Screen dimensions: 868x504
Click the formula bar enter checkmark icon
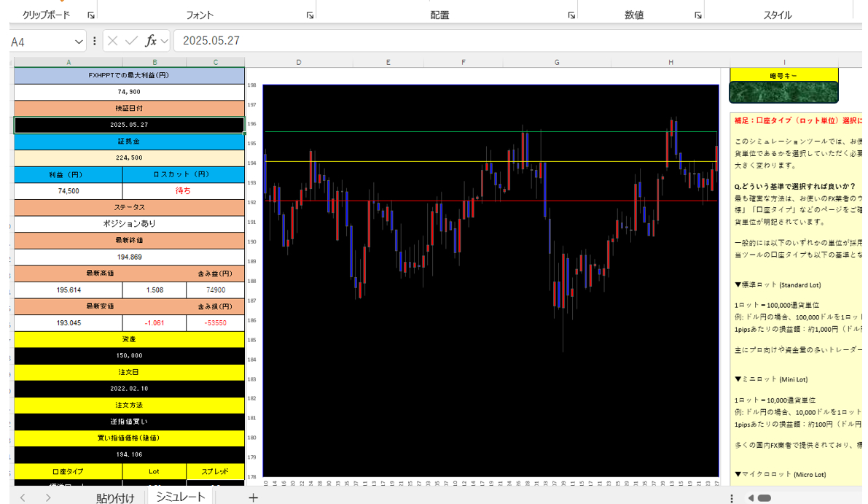point(131,41)
